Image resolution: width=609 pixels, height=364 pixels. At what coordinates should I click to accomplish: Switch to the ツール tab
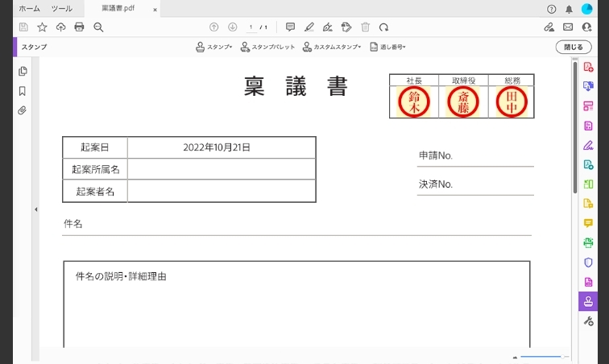[62, 9]
